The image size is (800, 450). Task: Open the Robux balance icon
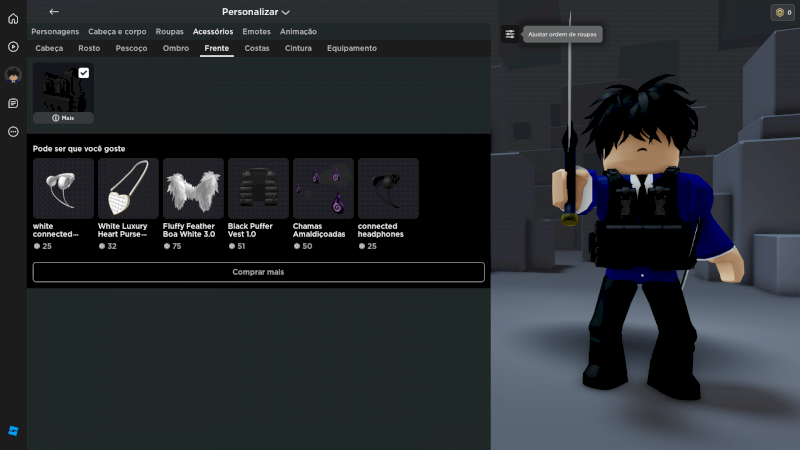point(781,12)
